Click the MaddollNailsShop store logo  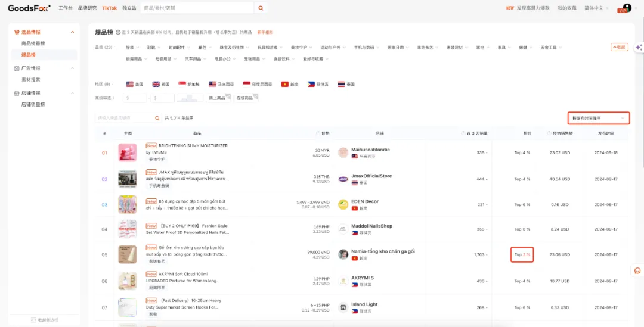tap(343, 229)
